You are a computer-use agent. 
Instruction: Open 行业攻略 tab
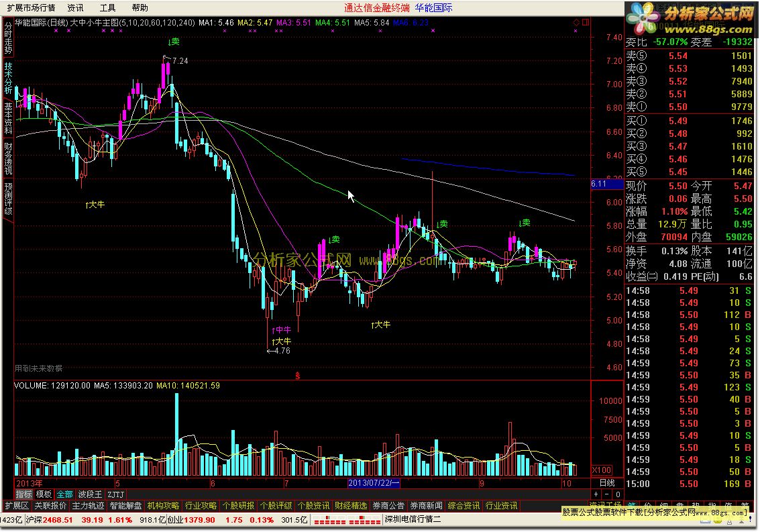[201, 506]
